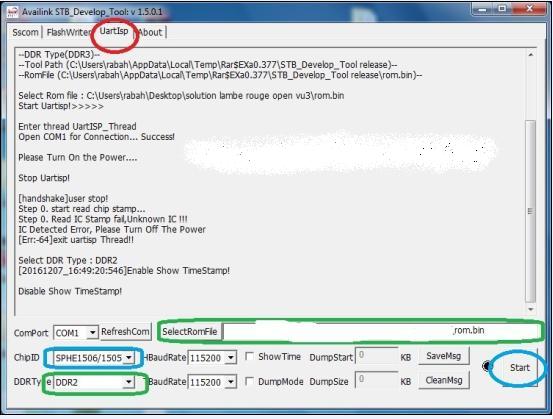This screenshot has height=419, width=553.
Task: Click the log scrollbar down arrow
Action: (531, 309)
